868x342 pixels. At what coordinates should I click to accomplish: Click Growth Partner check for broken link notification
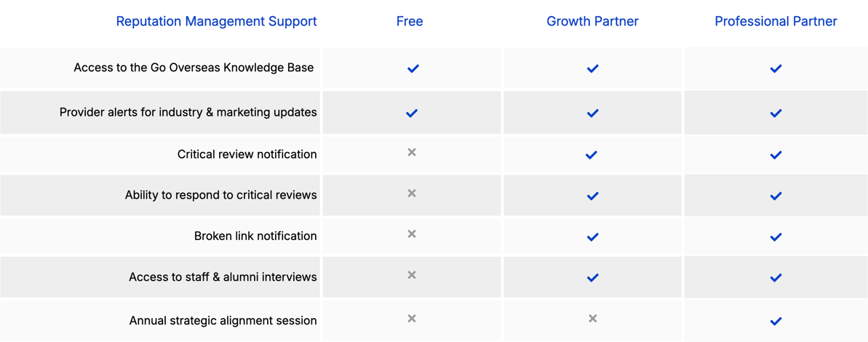coord(592,237)
